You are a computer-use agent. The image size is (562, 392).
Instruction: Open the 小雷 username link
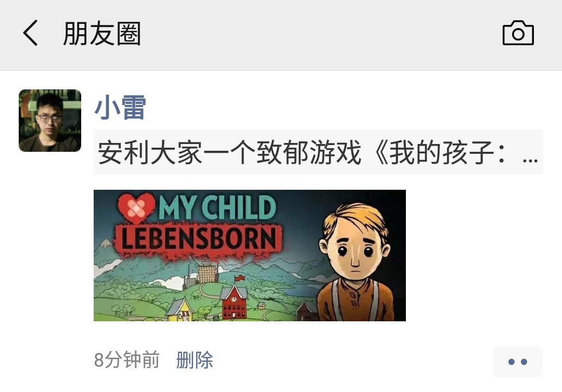pyautogui.click(x=120, y=108)
